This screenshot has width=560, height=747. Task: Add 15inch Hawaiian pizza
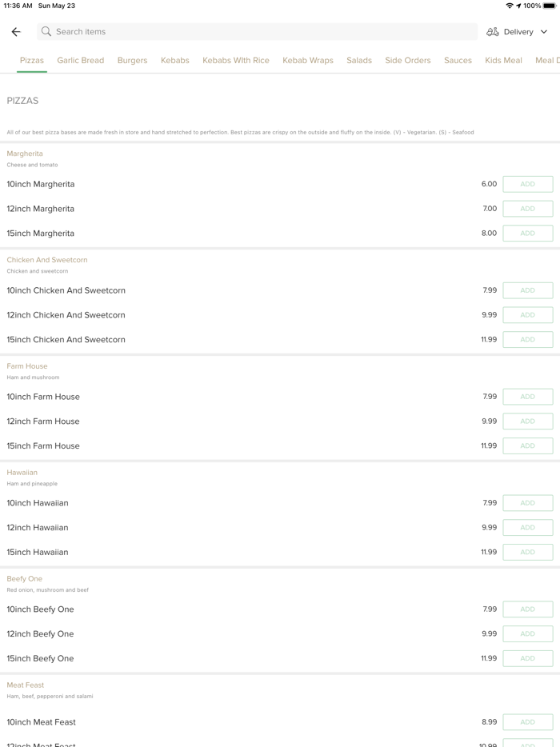[x=527, y=552]
